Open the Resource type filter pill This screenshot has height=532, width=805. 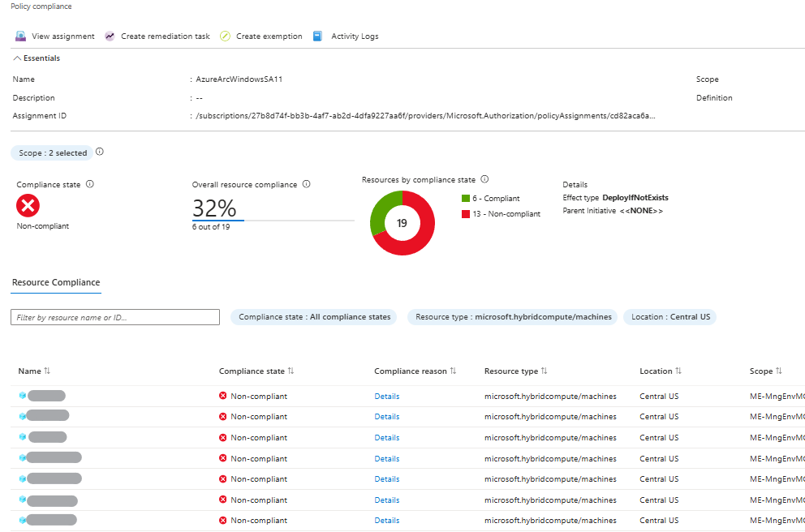click(x=514, y=317)
